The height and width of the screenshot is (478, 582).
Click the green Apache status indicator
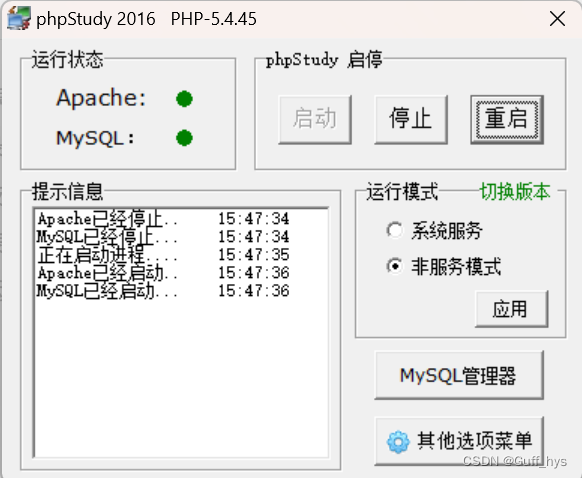[x=184, y=99]
